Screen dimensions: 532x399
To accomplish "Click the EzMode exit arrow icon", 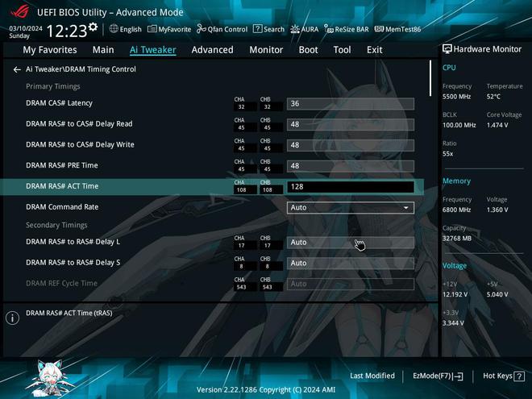I will point(458,376).
